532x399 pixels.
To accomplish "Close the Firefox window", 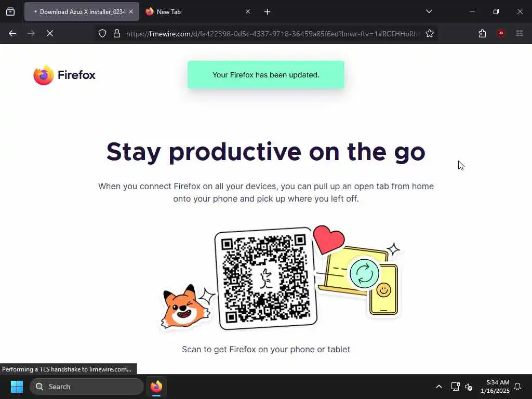I will [520, 11].
